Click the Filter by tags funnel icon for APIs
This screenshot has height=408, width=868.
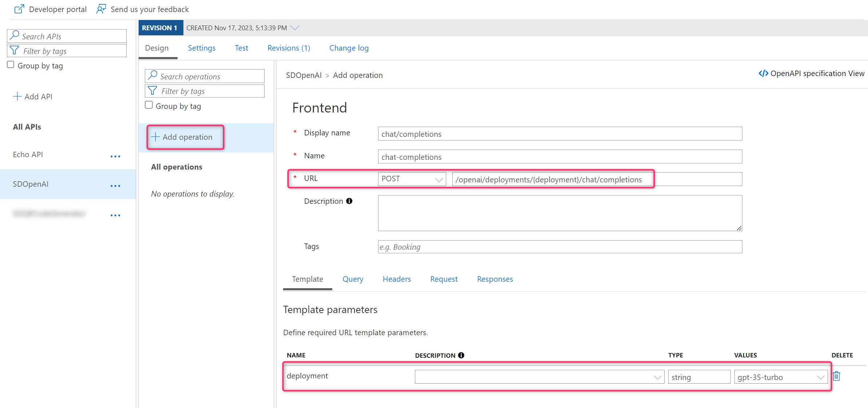(15, 51)
